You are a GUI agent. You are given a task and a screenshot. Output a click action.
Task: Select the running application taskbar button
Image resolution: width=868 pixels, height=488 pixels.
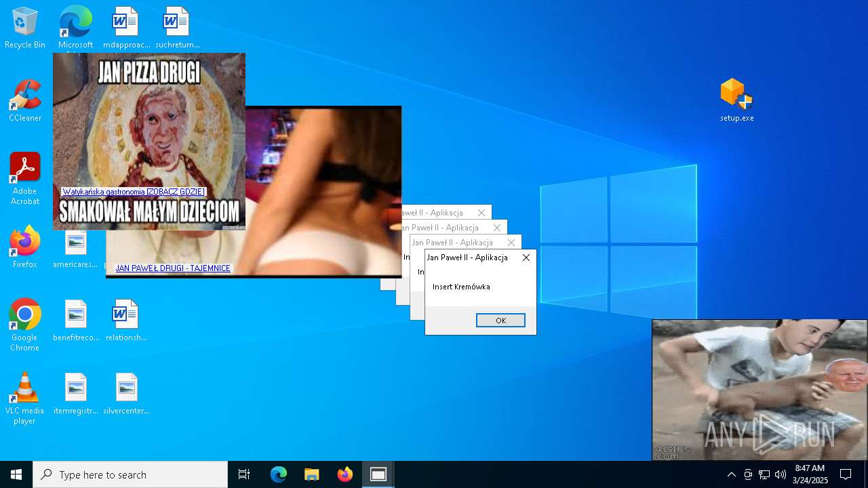(x=378, y=474)
